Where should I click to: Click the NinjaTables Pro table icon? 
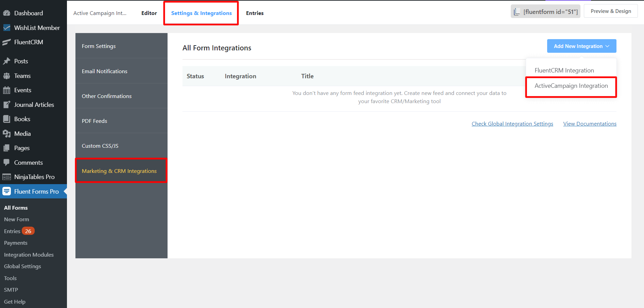(6, 177)
